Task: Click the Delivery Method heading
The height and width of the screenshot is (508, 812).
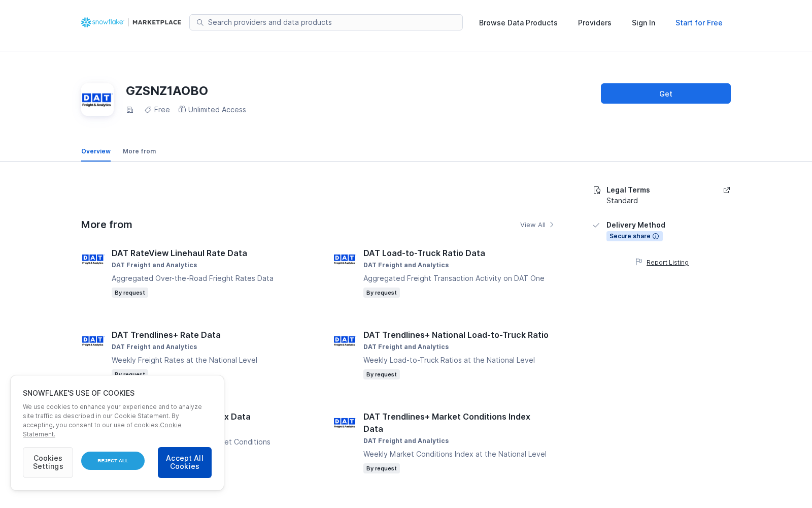Action: tap(636, 225)
